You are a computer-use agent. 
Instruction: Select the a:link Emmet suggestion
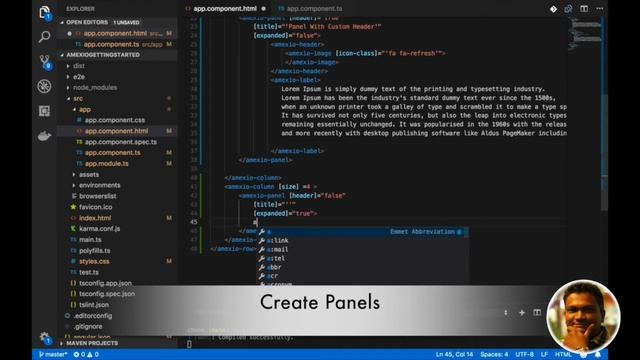362,241
